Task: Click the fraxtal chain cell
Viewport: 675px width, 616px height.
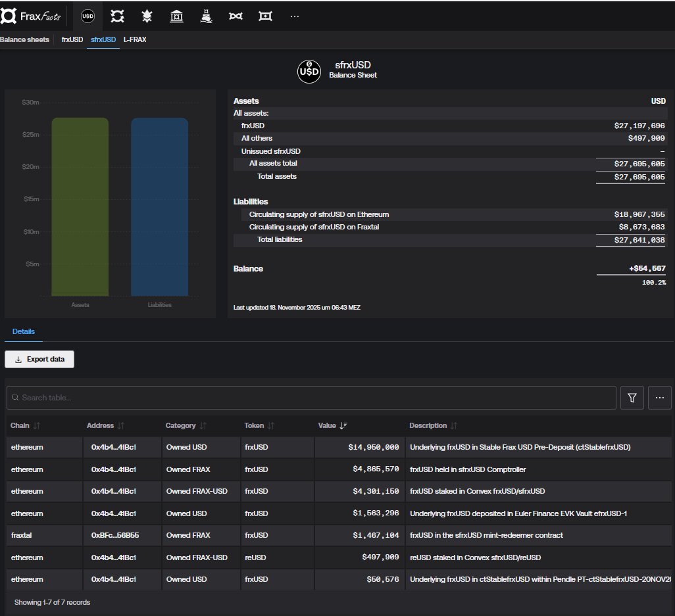Action: pos(22,536)
